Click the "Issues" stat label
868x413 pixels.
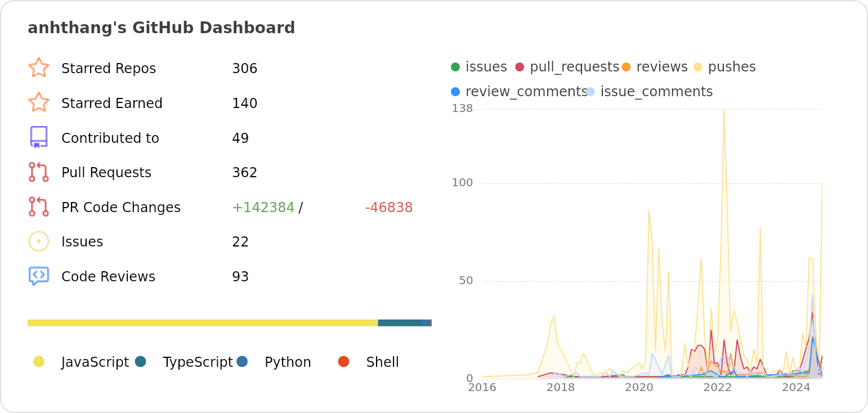pos(82,242)
